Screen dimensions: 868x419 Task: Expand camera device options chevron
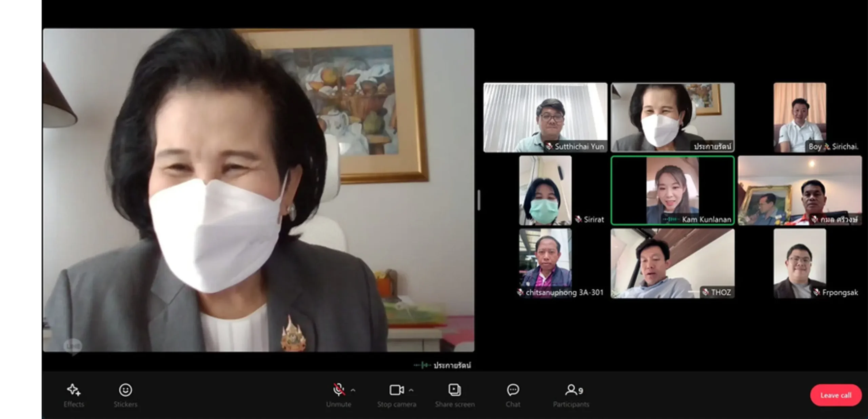tap(412, 390)
